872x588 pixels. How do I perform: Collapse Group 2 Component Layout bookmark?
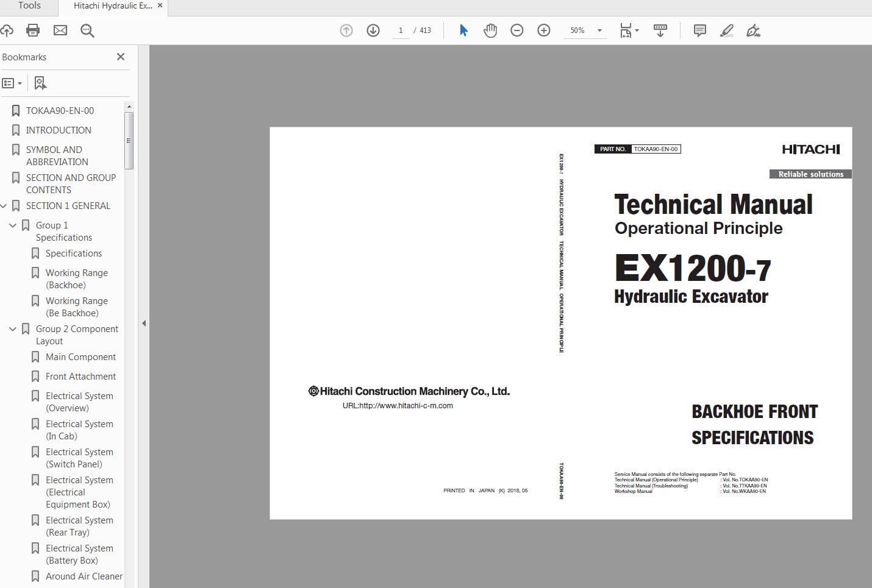[13, 329]
